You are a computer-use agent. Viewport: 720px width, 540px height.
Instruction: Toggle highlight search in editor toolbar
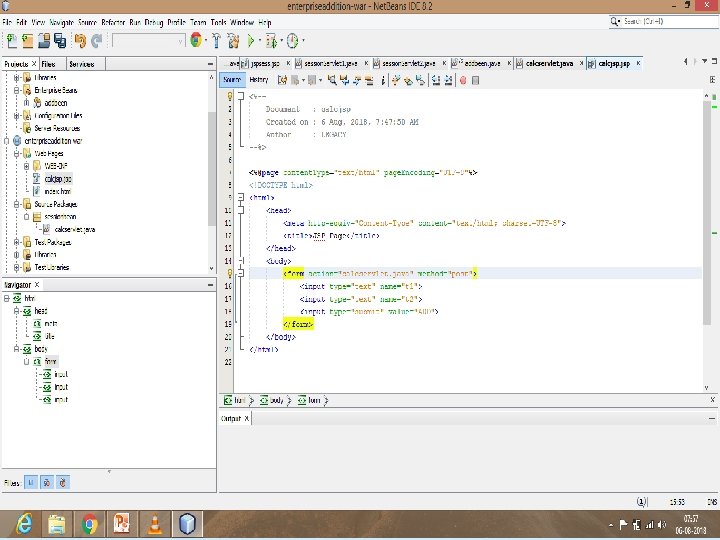[x=369, y=80]
